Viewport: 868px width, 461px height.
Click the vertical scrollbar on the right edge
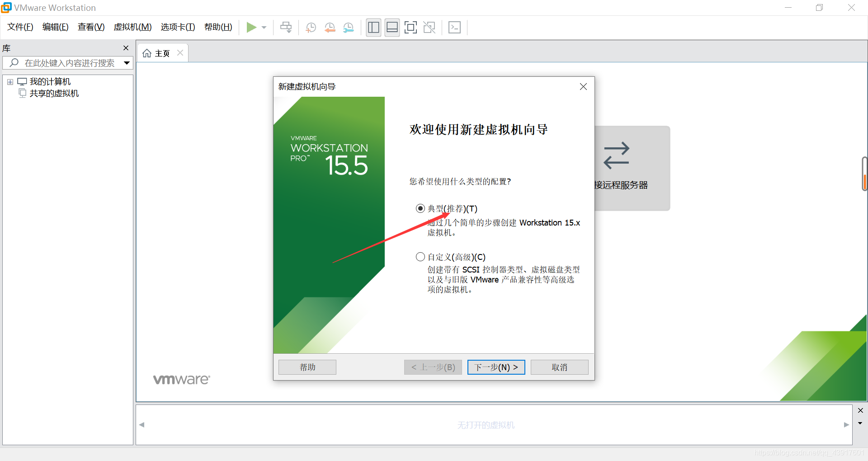tap(864, 174)
